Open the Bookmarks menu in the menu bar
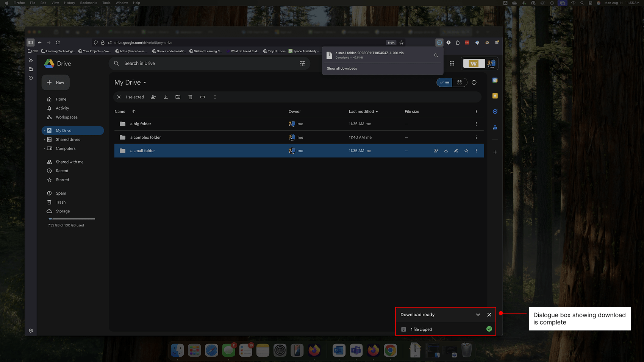 point(89,3)
